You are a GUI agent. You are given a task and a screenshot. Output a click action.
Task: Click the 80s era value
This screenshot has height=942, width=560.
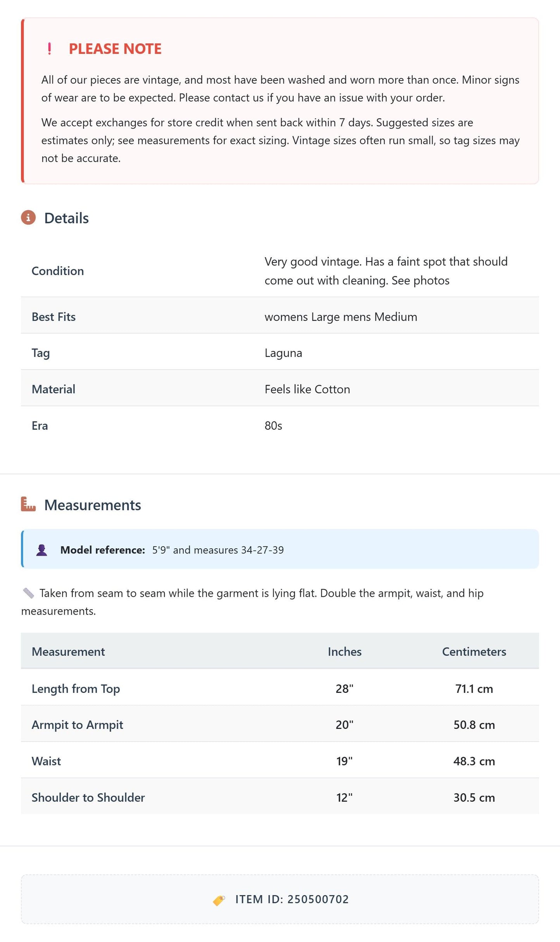[273, 425]
